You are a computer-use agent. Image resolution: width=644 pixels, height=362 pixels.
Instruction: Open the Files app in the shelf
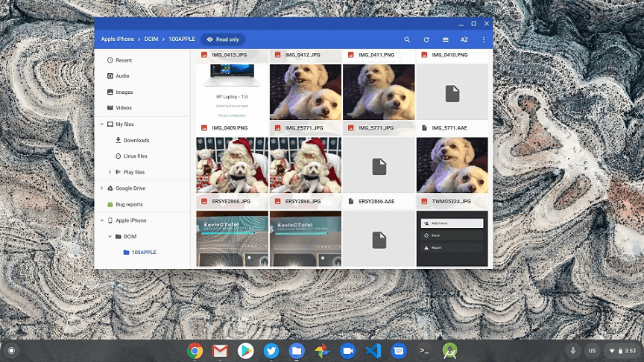(x=296, y=351)
